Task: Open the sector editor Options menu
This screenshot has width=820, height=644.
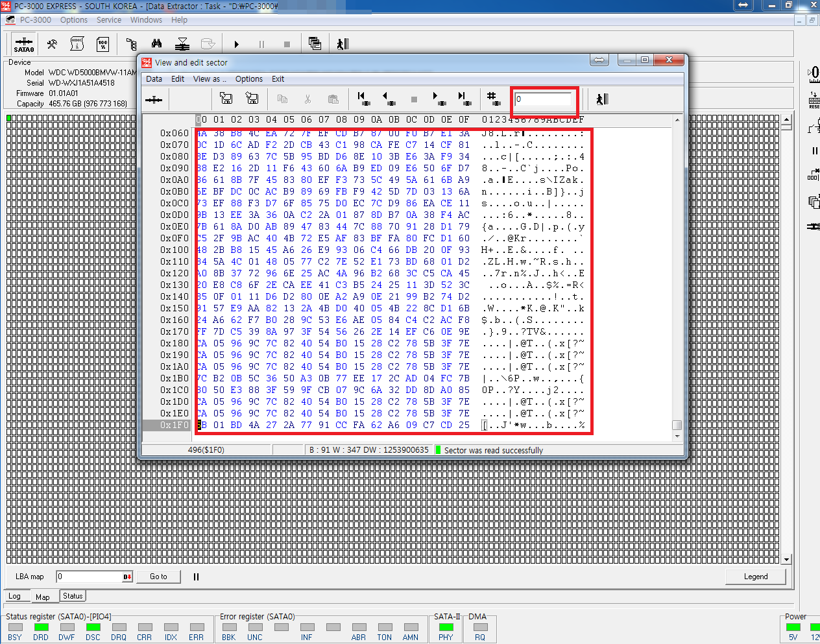Action: [x=249, y=79]
